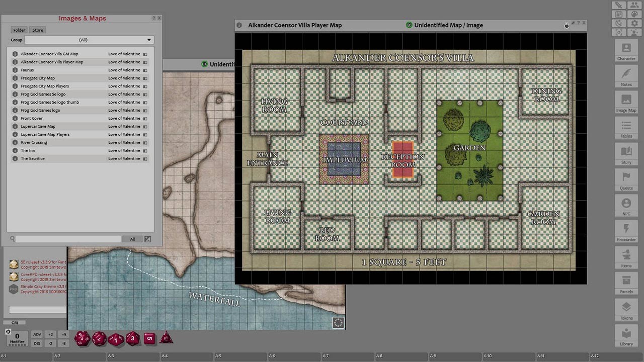Open the Lupercai Cave Map entry
Viewport: 644px width, 362px height.
(38, 126)
